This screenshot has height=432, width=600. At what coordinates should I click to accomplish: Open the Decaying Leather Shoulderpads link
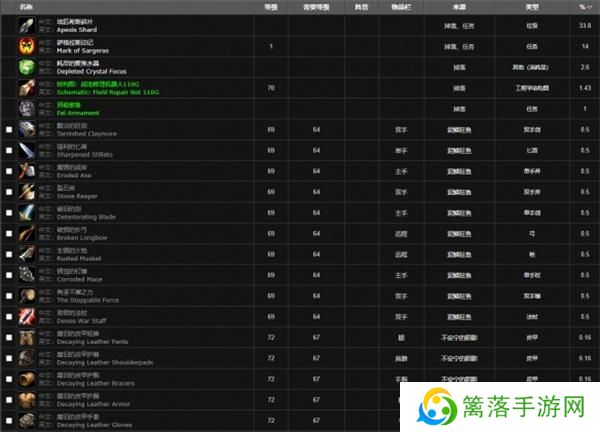click(x=105, y=362)
